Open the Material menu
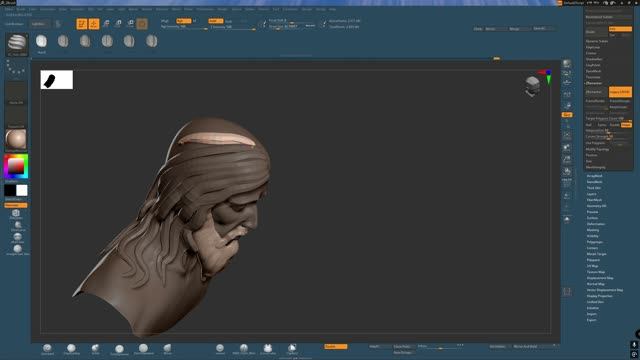The image size is (640, 360). (162, 9)
